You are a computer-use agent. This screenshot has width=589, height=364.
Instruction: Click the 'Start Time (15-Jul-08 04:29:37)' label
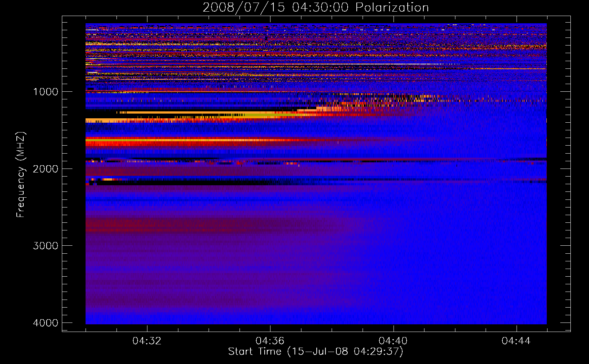(316, 352)
